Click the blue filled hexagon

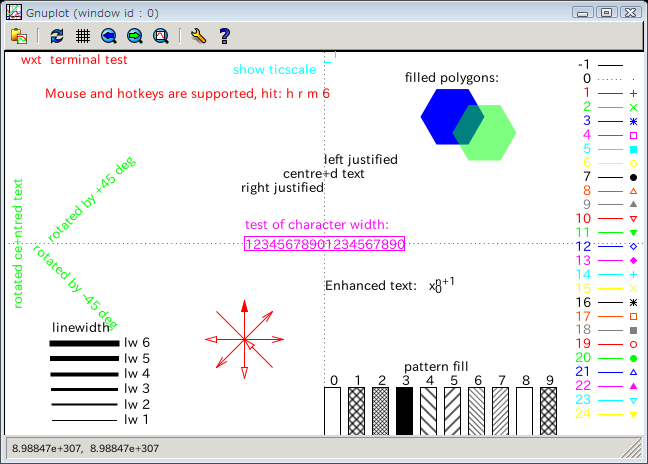click(446, 113)
